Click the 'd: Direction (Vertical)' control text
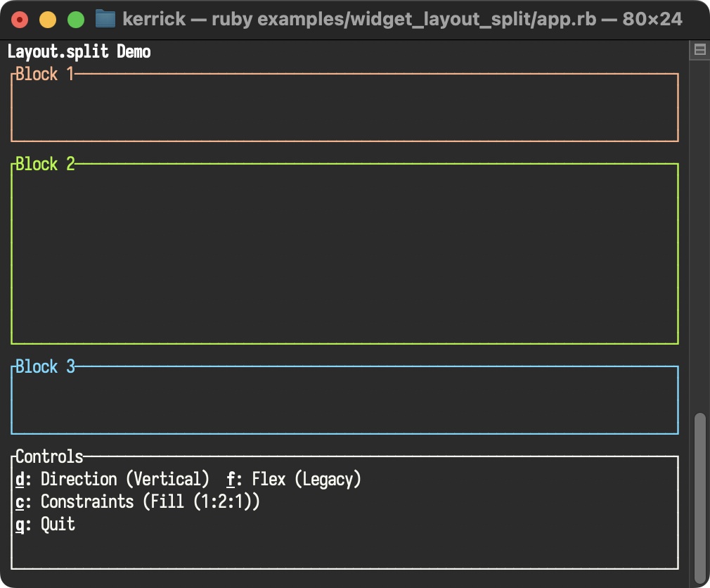This screenshot has width=710, height=588. click(112, 479)
